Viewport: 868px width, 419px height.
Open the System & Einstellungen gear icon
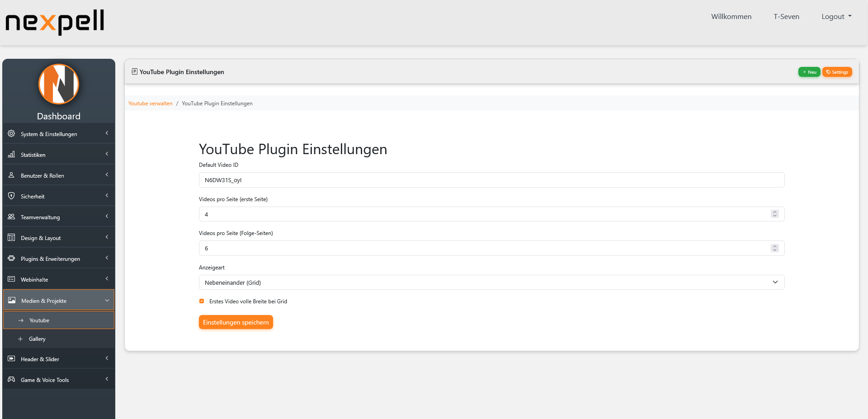[11, 133]
